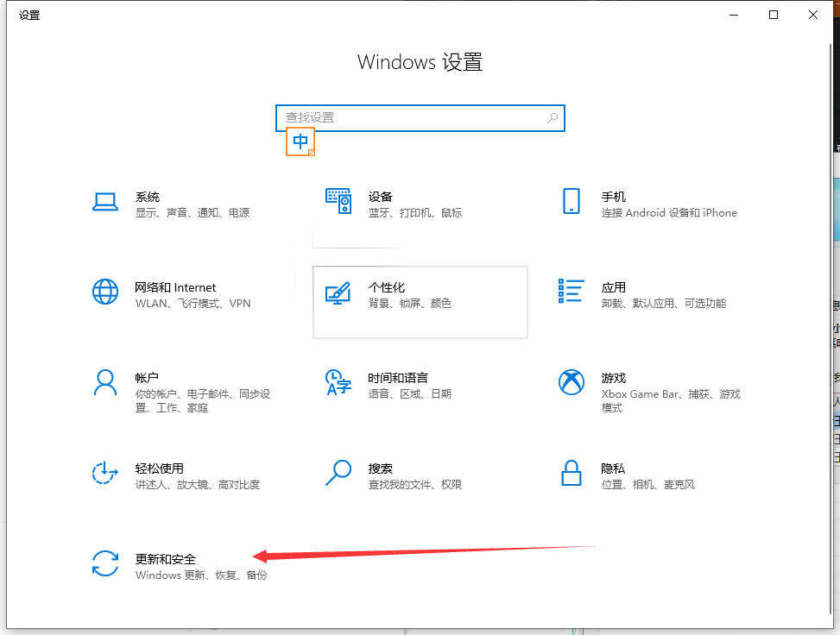Open the 手机 phone icon
This screenshot has height=635, width=840.
[x=571, y=201]
